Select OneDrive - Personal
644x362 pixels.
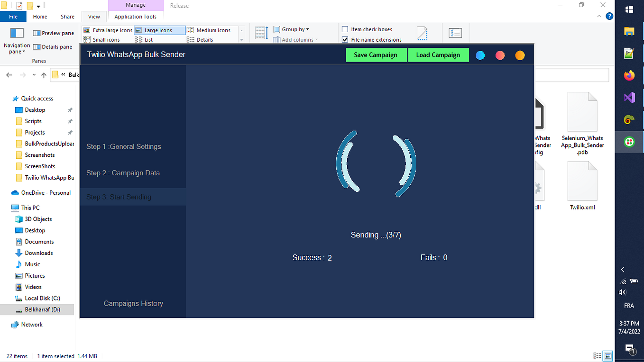41,193
